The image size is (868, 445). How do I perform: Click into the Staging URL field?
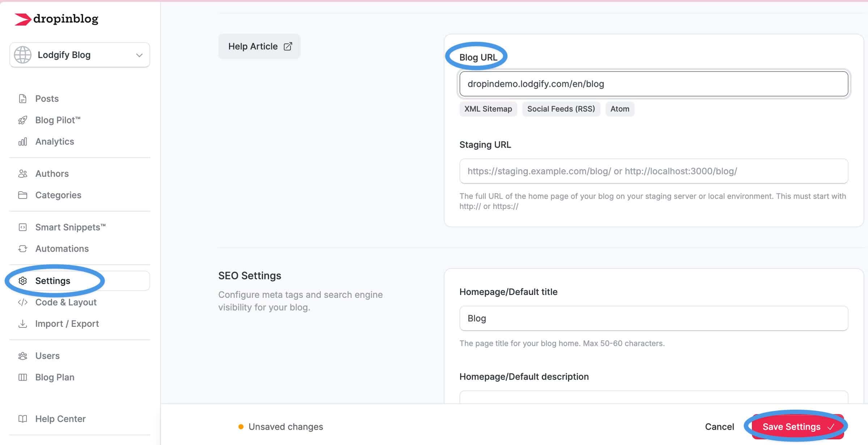pyautogui.click(x=654, y=171)
